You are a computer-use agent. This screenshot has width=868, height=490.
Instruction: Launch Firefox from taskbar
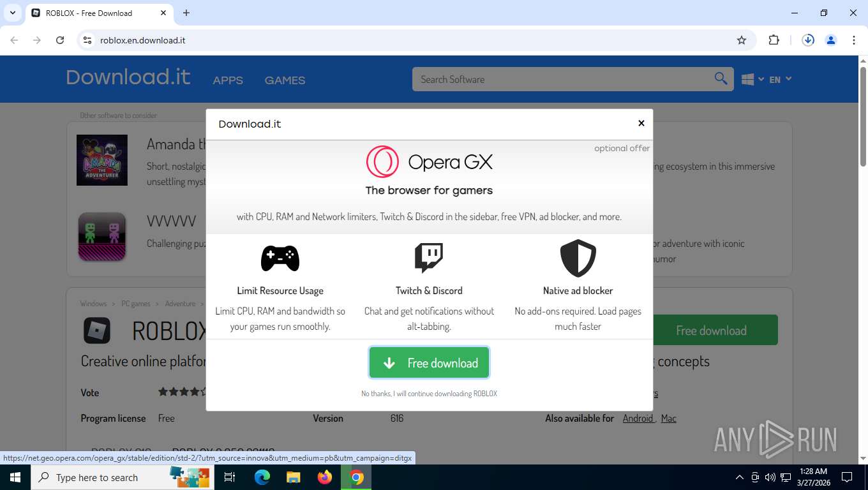coord(325,477)
